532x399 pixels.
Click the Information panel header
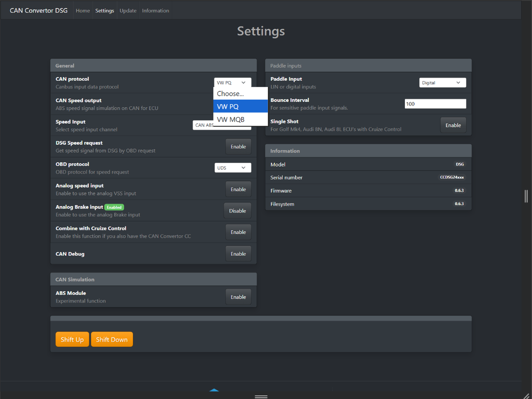click(368, 151)
